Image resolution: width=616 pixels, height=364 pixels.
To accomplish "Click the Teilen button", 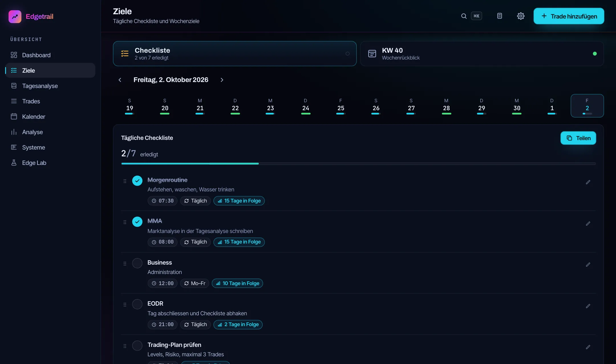I will pyautogui.click(x=578, y=138).
